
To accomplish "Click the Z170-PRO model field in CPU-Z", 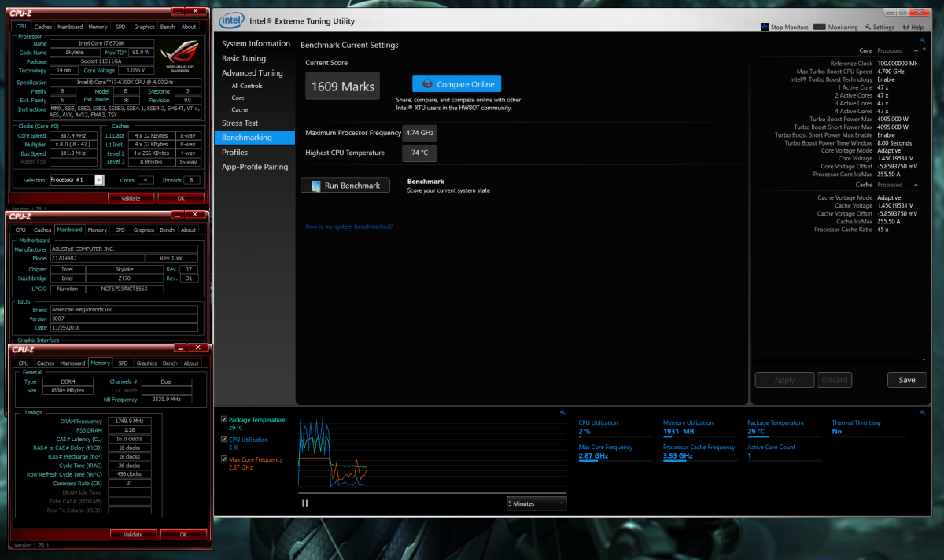I will [x=98, y=258].
